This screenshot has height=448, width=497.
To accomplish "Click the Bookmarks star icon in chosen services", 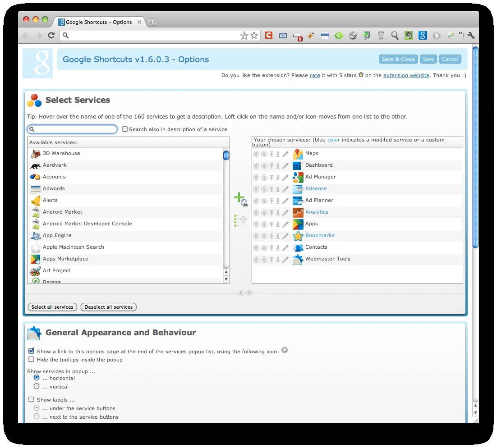I will coord(298,236).
